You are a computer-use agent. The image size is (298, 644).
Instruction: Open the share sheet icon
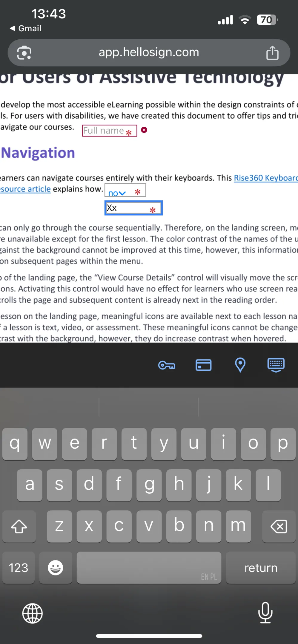point(272,53)
